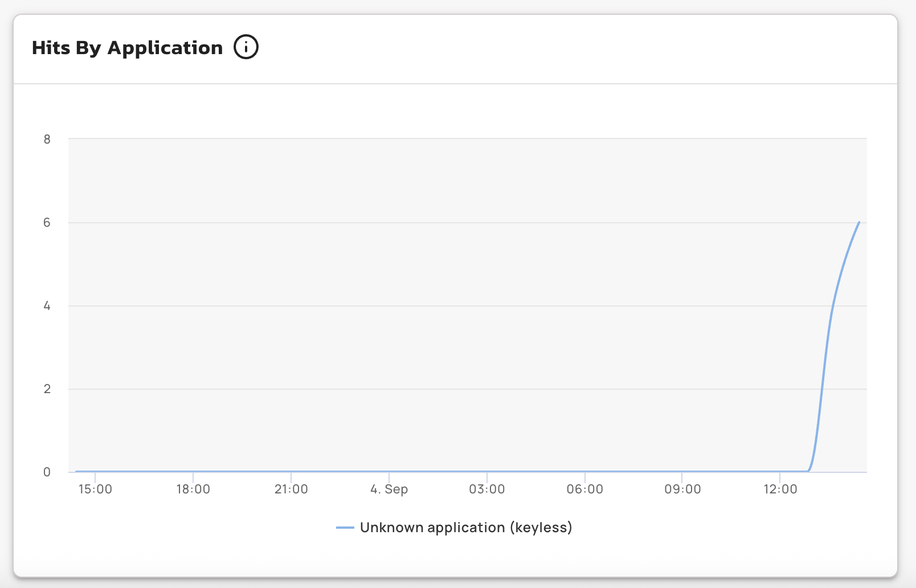The image size is (916, 588).
Task: Click the y-axis label 8
Action: point(47,140)
